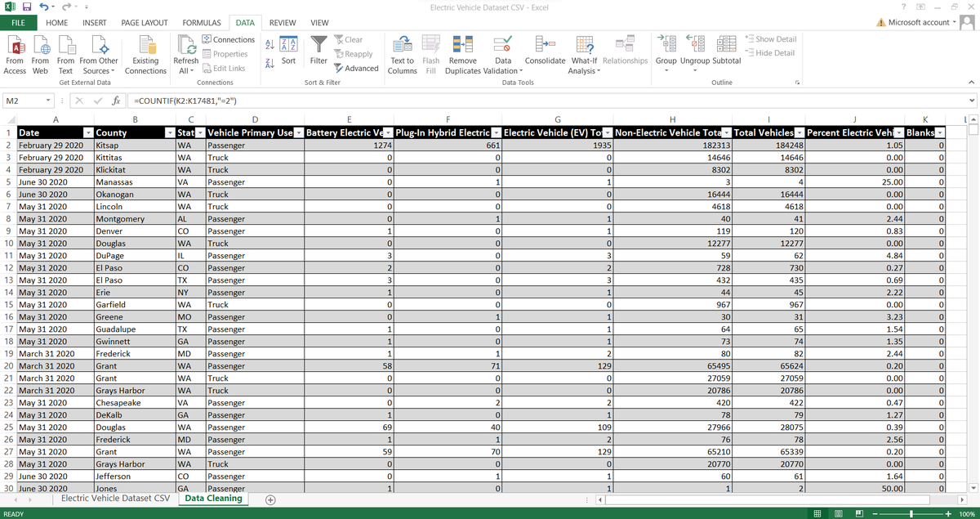Confirm formula entry with checkmark icon
The width and height of the screenshot is (980, 519).
[99, 101]
